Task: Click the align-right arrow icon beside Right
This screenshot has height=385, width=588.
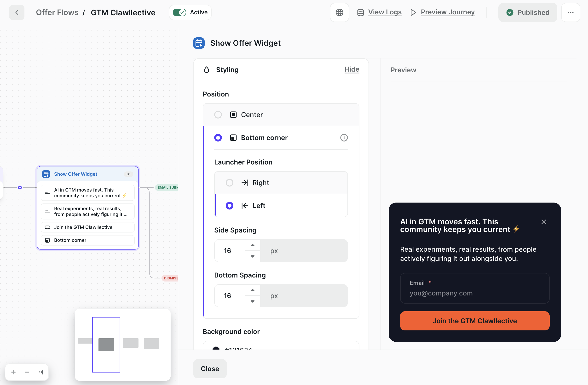Action: 245,183
